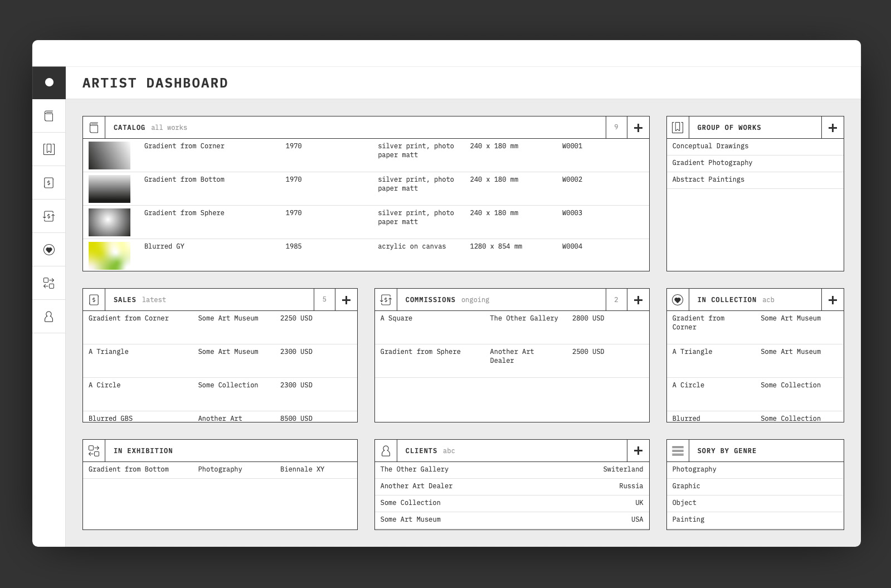Select the Gradient Photography group

click(x=712, y=163)
